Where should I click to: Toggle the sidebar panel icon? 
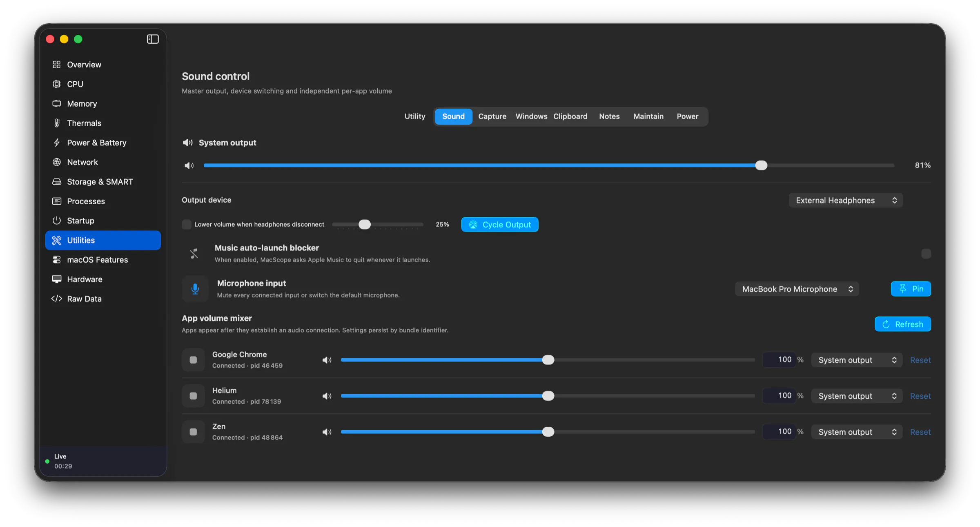click(x=153, y=39)
